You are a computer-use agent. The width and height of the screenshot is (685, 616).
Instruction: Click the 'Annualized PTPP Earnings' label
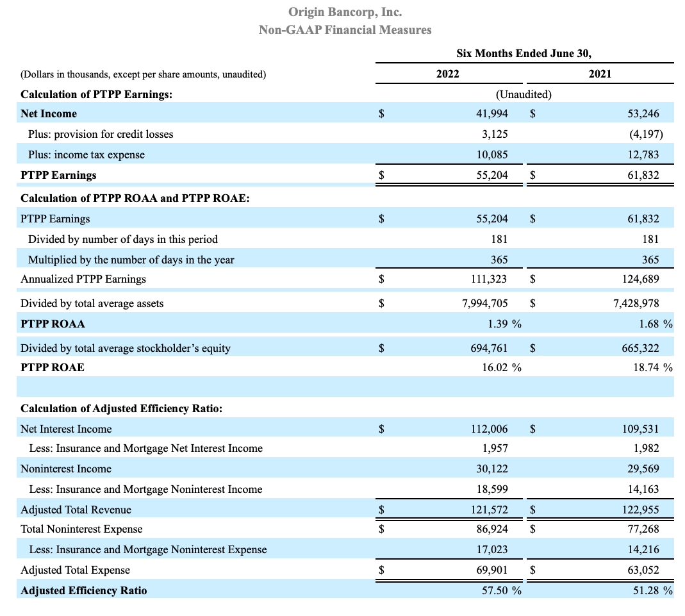(x=83, y=279)
